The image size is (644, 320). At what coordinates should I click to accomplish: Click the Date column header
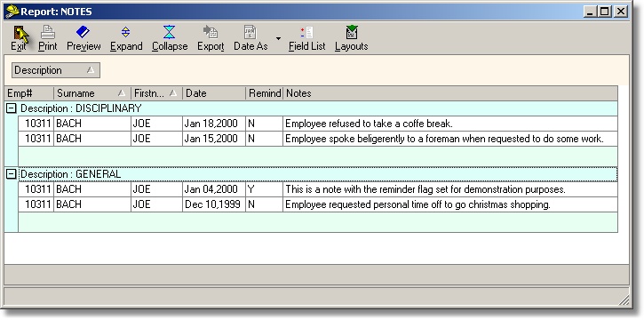point(214,93)
